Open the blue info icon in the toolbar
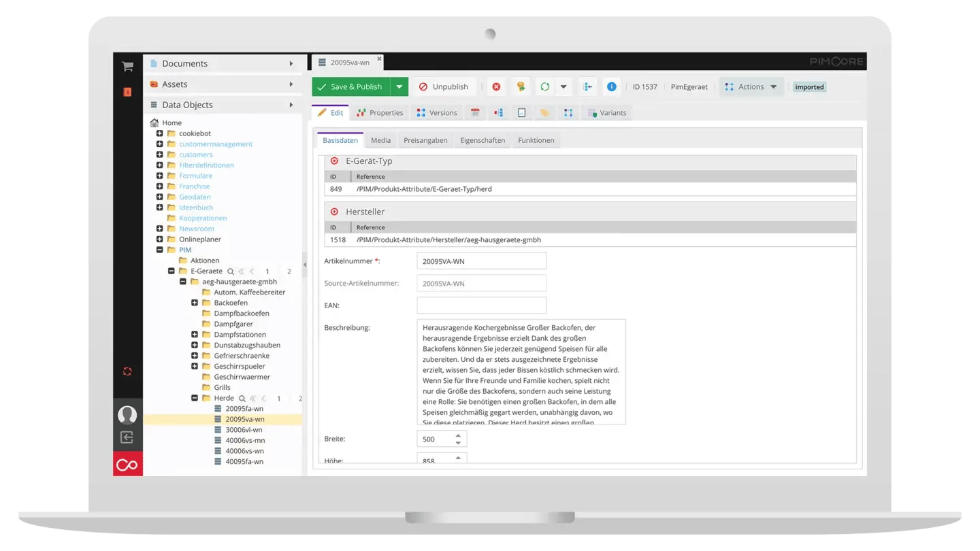 (x=610, y=86)
